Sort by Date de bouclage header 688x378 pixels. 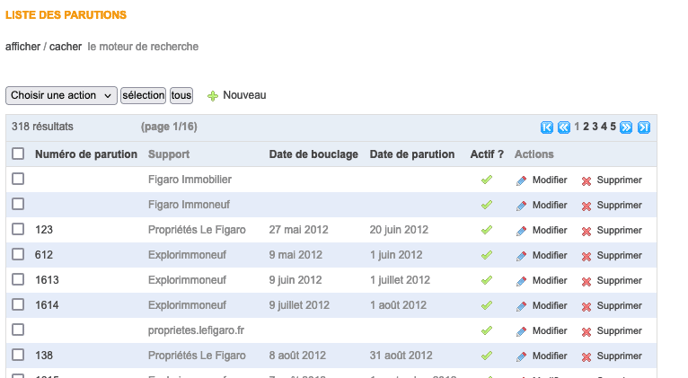point(313,154)
